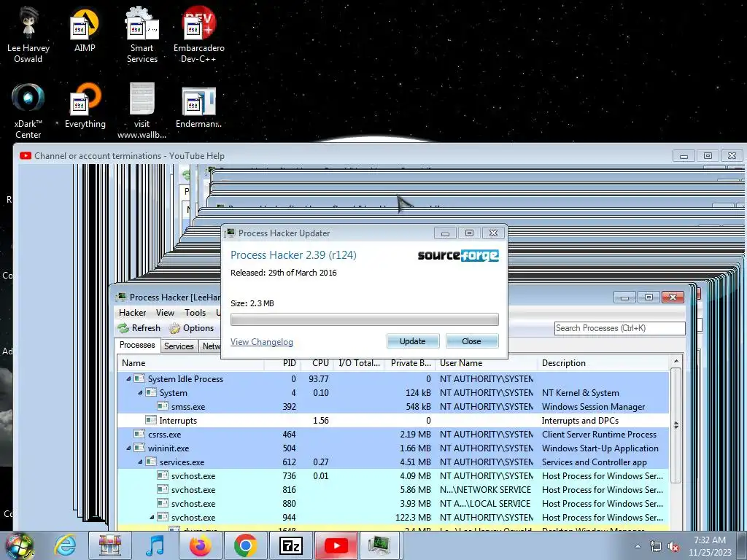Click the '122.3 MB' private bytes value

tap(413, 517)
